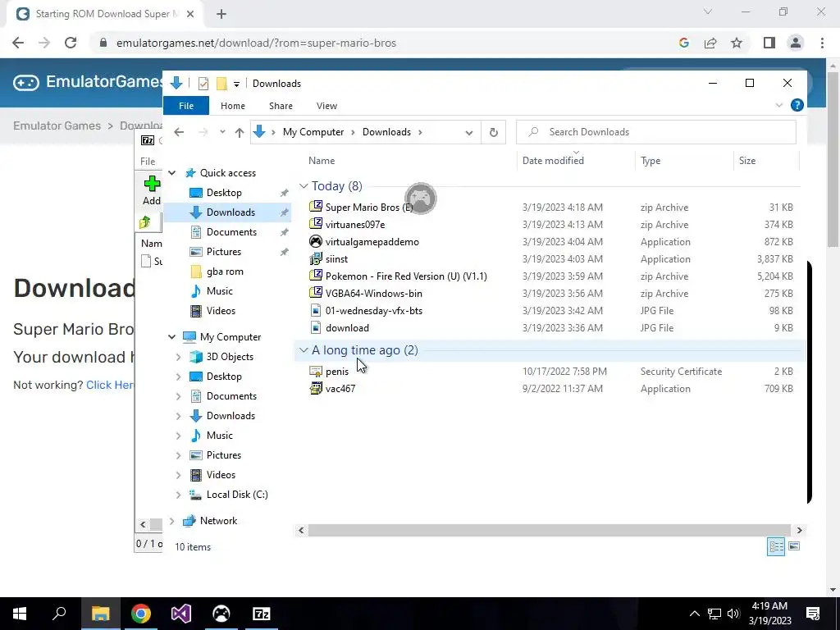Open the volume control in the tray
Viewport: 840px width, 630px height.
click(x=733, y=614)
